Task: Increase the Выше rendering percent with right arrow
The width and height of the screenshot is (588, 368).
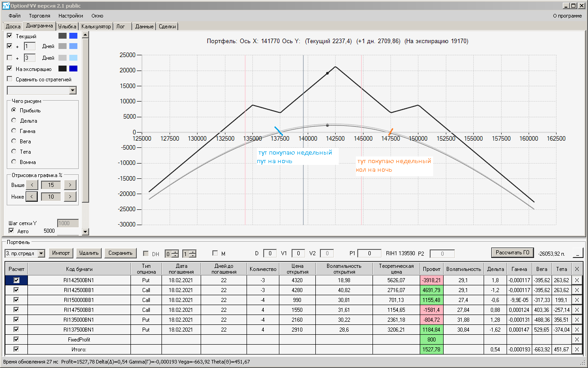Action: coord(70,185)
